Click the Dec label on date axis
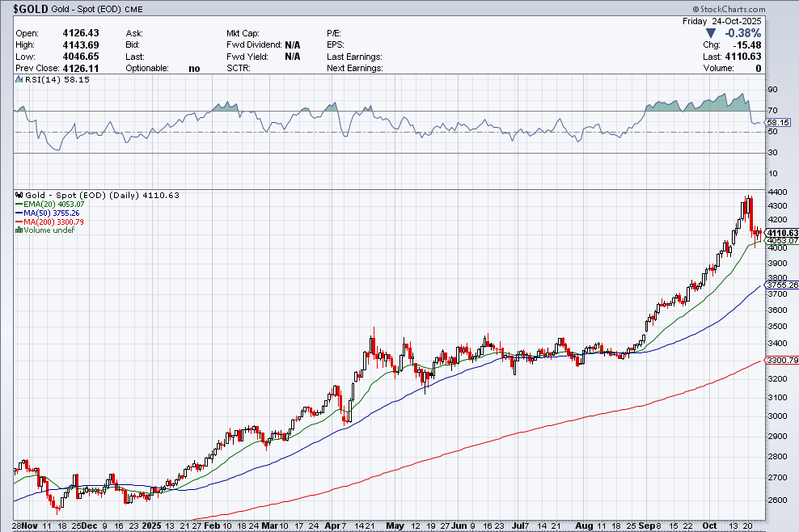The width and height of the screenshot is (799, 532). click(89, 526)
